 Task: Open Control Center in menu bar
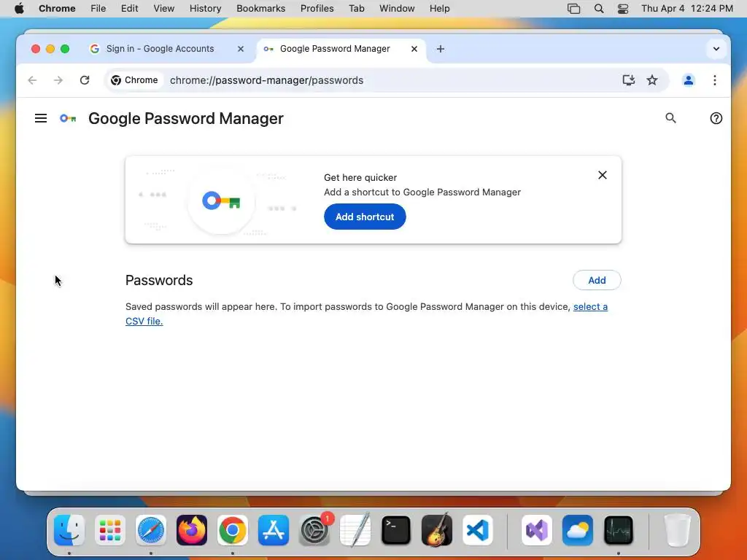pos(623,9)
